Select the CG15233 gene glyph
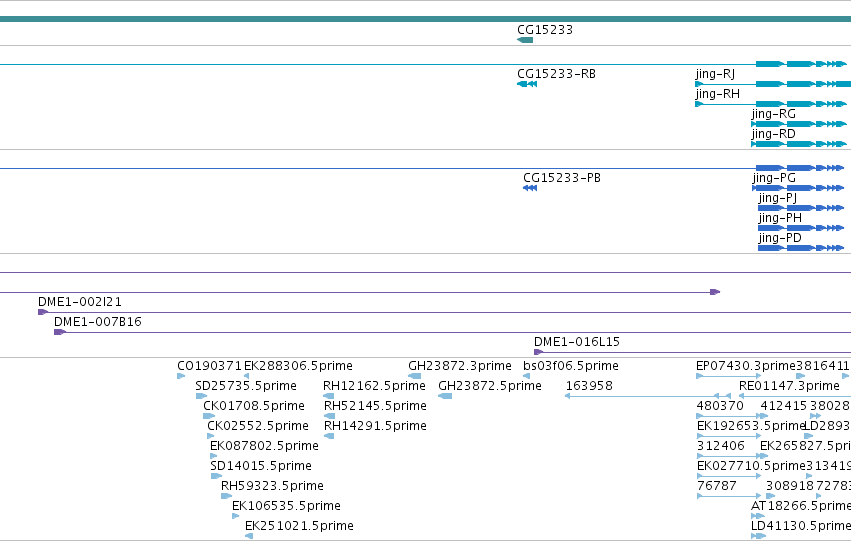 [525, 40]
